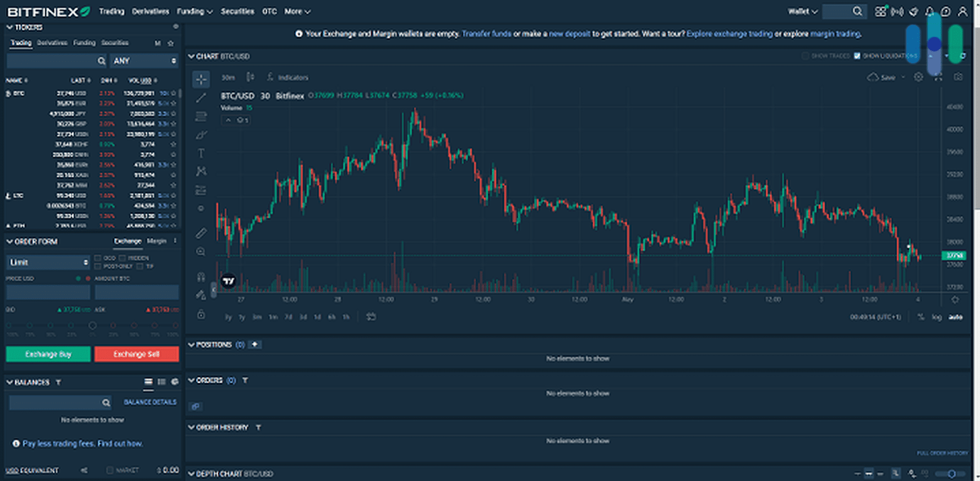Collapse the ORDERS panel
The width and height of the screenshot is (980, 481).
(x=191, y=380)
